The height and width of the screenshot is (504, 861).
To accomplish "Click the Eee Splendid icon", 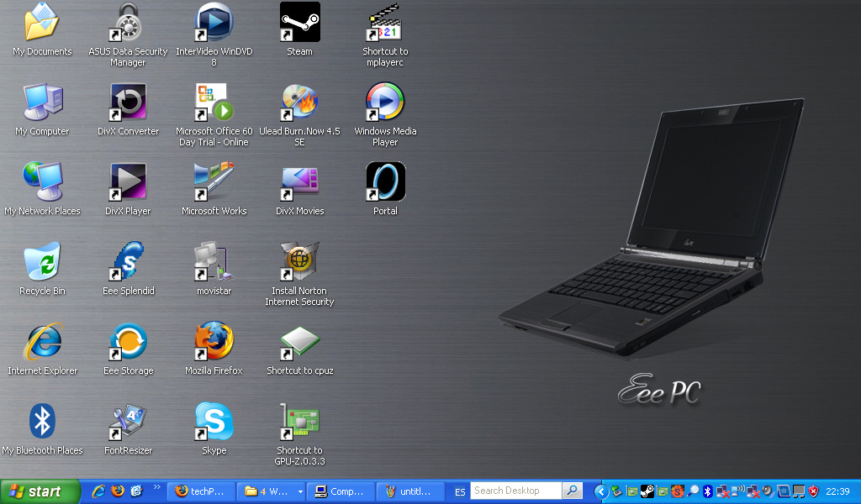I will [x=128, y=262].
